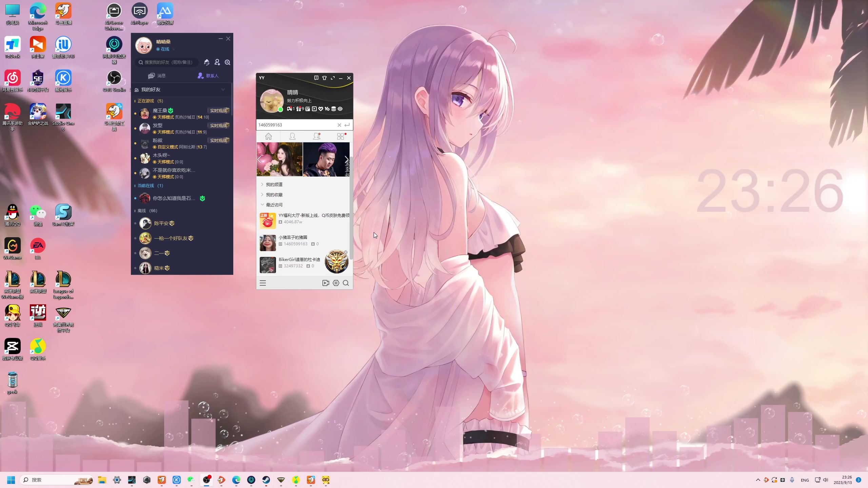Image resolution: width=868 pixels, height=488 pixels.
Task: Click YY profile avatar of 晴晴
Action: coord(272,101)
